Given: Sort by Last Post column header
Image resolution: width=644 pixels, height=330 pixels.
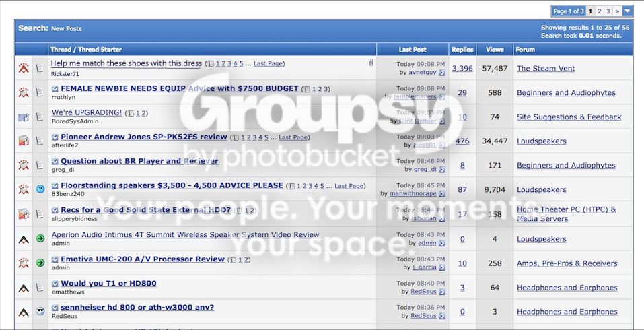Looking at the screenshot, I should click(413, 49).
